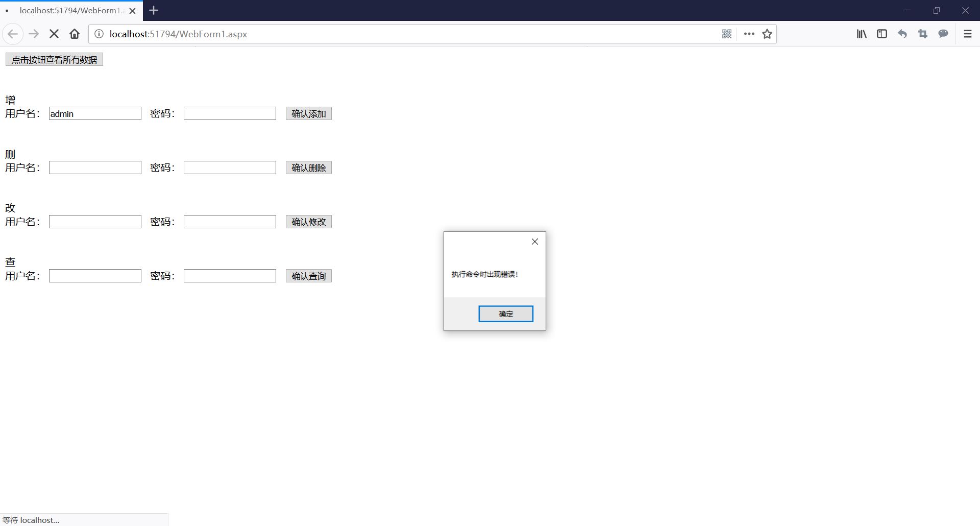The image size is (980, 526).
Task: Click the 删 section heading
Action: 10,154
